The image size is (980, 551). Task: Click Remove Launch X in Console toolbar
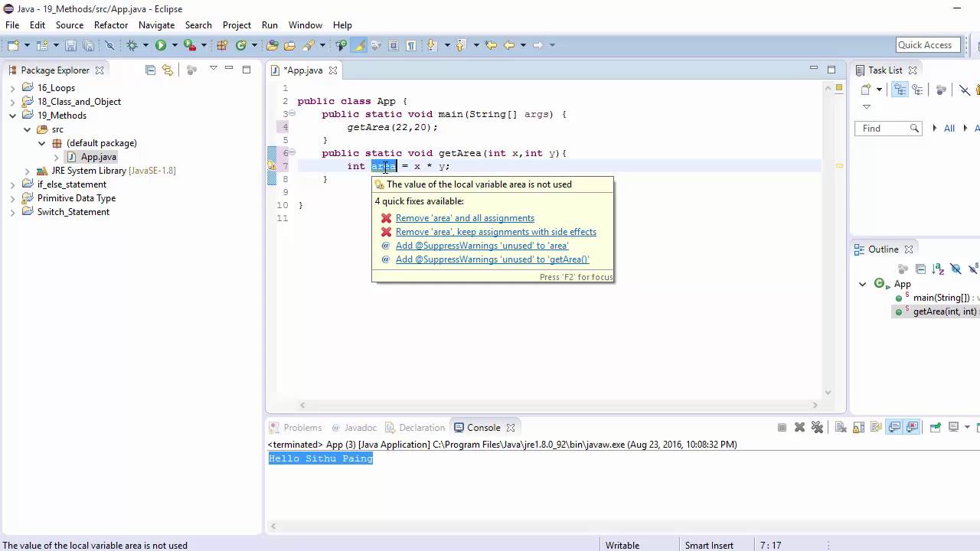click(800, 428)
